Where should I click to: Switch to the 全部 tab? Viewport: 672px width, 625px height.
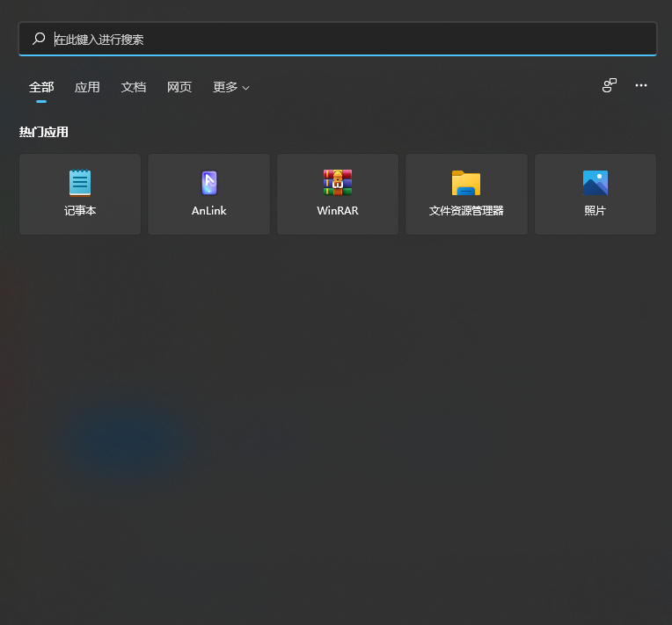pyautogui.click(x=41, y=87)
